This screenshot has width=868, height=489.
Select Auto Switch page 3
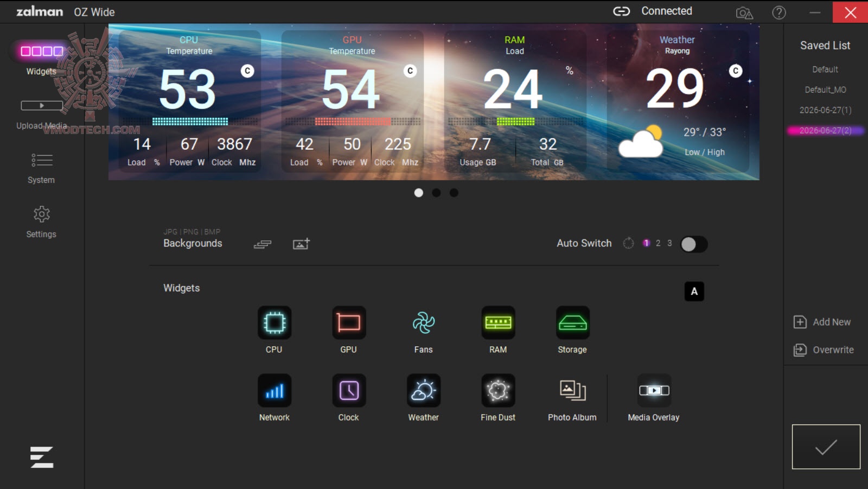(669, 243)
